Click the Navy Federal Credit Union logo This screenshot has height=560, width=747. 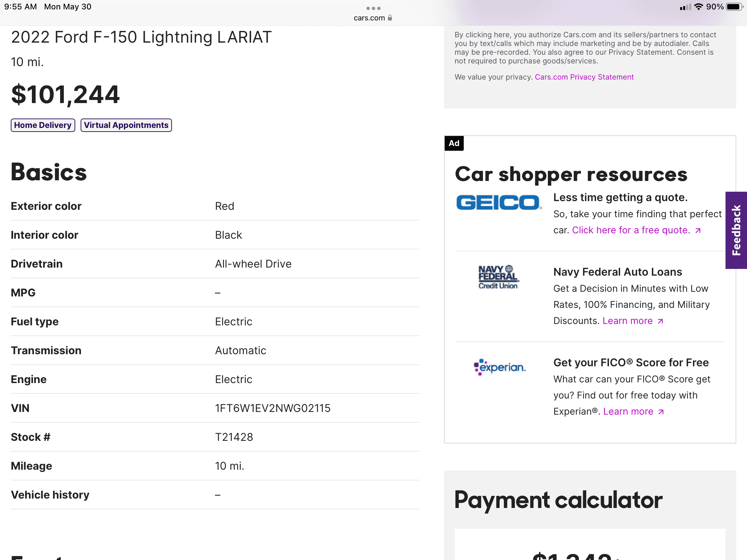[x=498, y=277]
